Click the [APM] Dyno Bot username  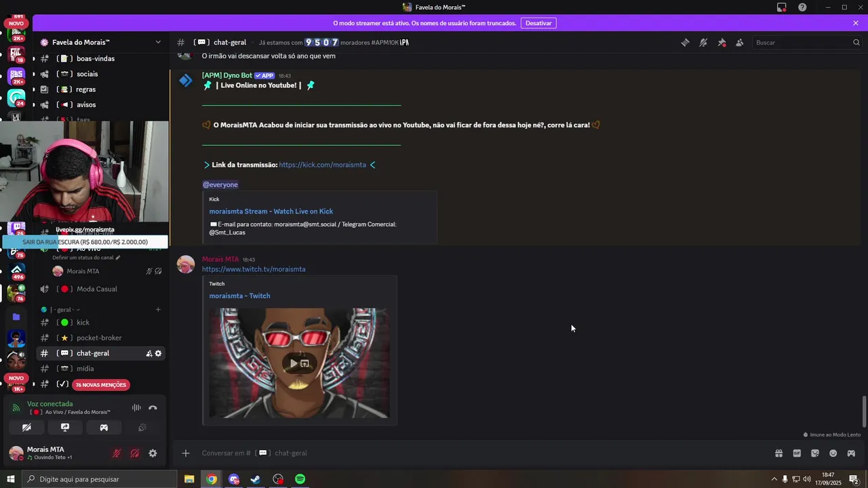[227, 75]
